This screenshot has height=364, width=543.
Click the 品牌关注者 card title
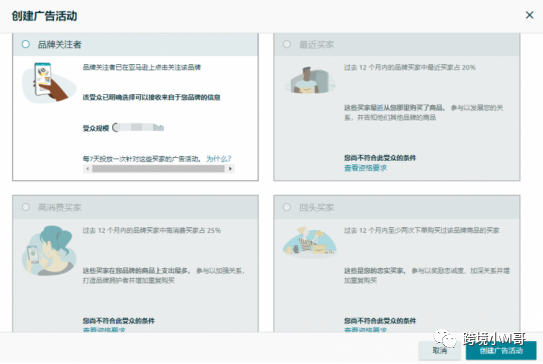tap(60, 45)
